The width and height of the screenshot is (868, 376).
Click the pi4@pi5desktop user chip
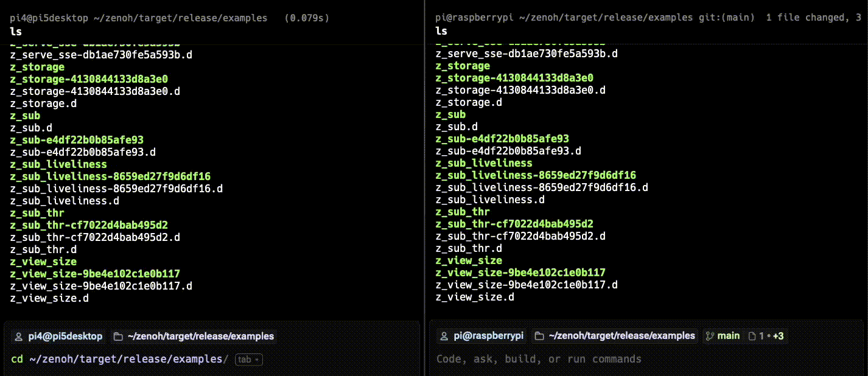(58, 336)
